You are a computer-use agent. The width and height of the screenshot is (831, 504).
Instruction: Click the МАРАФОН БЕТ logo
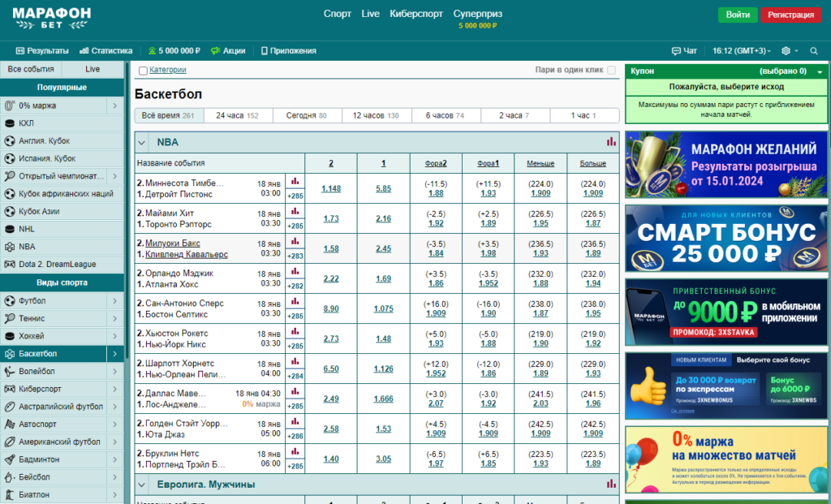(51, 18)
